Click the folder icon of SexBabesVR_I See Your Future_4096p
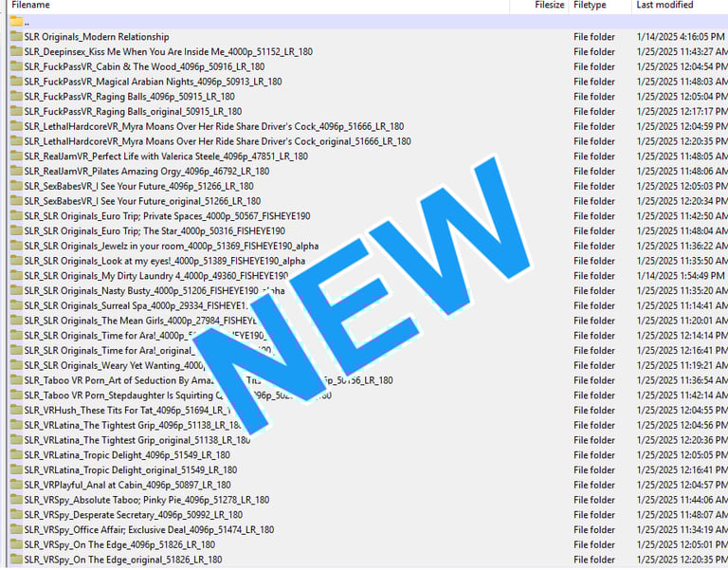 [x=17, y=186]
